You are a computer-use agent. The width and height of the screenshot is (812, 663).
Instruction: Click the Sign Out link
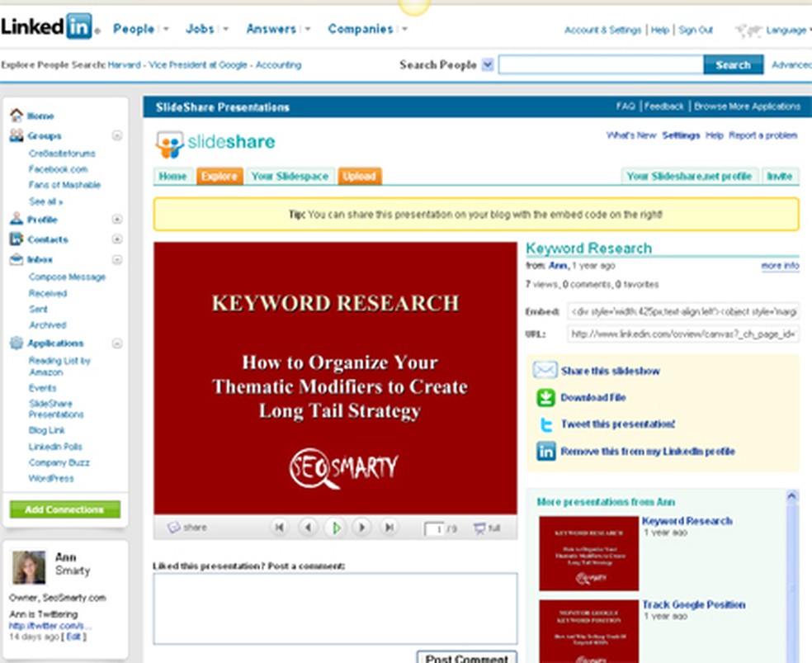(696, 30)
